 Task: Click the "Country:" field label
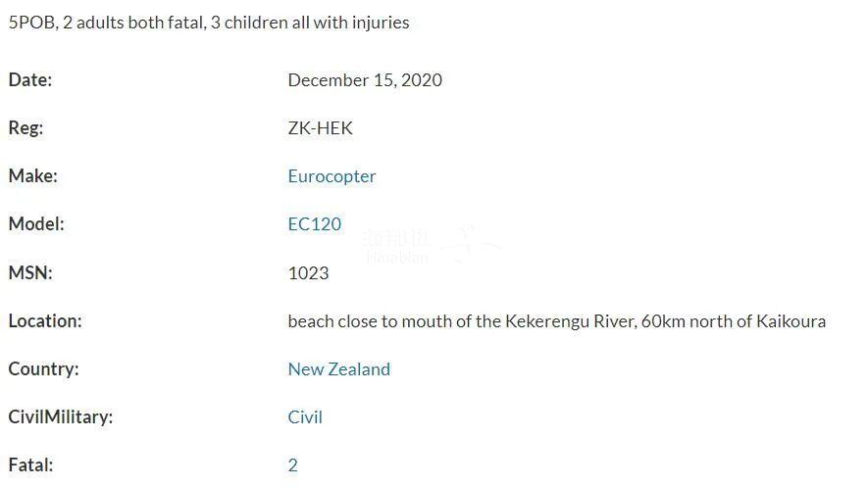pyautogui.click(x=43, y=369)
